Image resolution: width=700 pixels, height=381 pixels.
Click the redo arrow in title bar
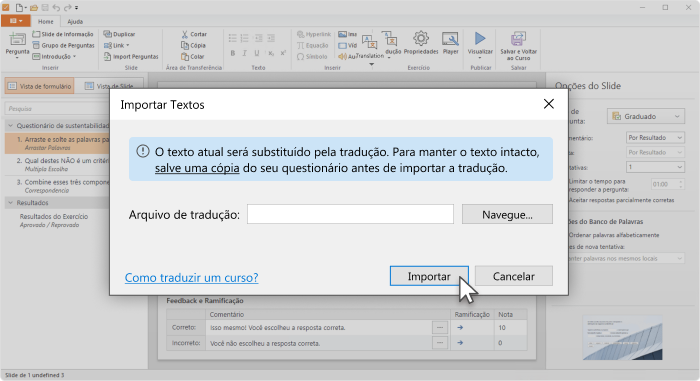coord(67,8)
